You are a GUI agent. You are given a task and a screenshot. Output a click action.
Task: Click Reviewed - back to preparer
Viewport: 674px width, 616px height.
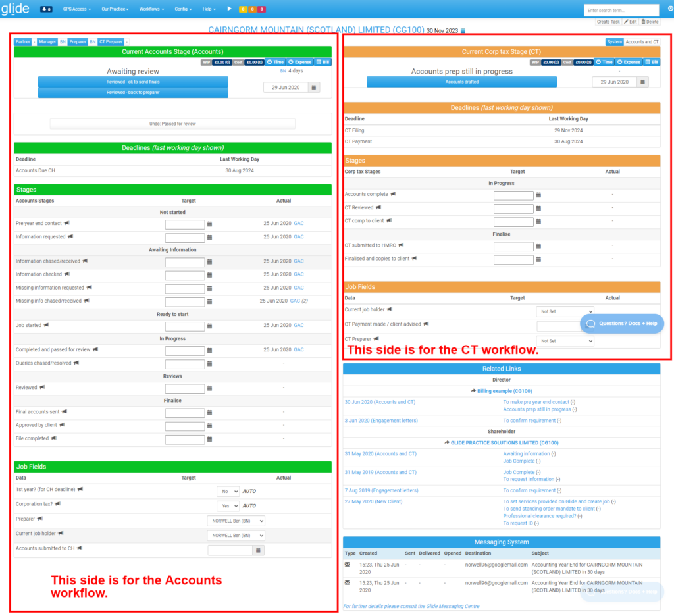(133, 92)
